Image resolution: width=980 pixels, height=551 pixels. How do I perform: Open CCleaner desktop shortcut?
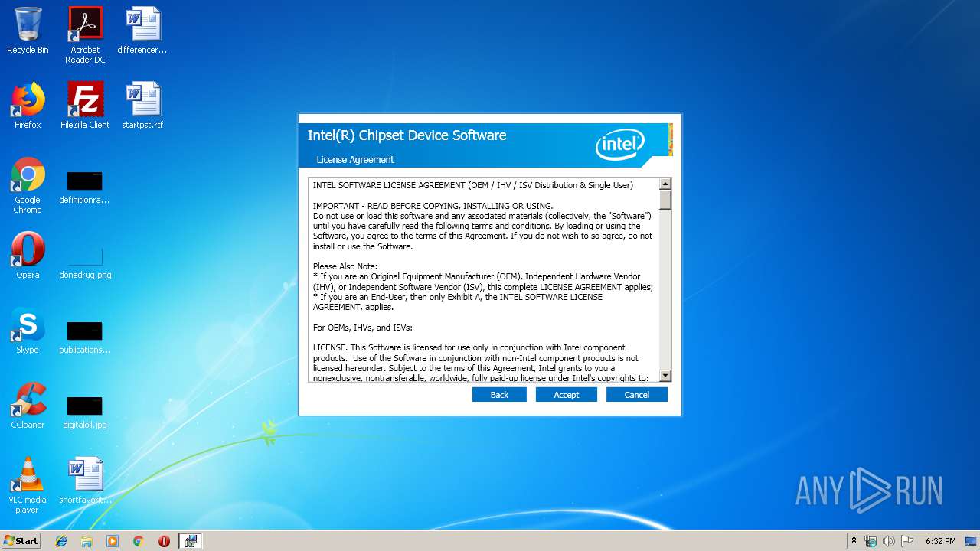[x=28, y=406]
